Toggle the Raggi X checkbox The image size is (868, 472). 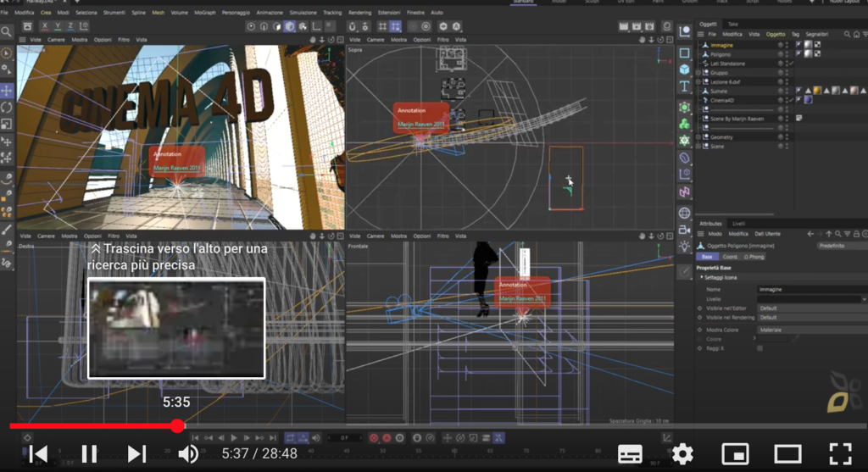coord(759,348)
